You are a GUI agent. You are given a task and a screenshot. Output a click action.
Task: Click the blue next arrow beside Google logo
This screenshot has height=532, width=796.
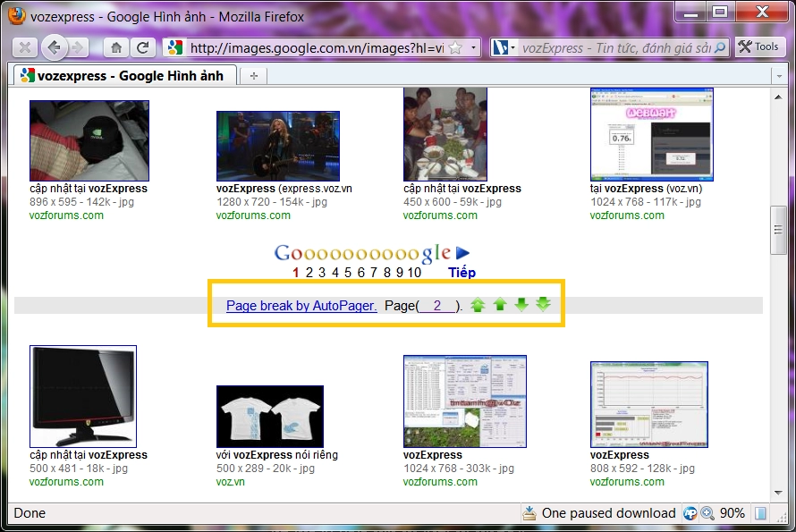point(462,252)
